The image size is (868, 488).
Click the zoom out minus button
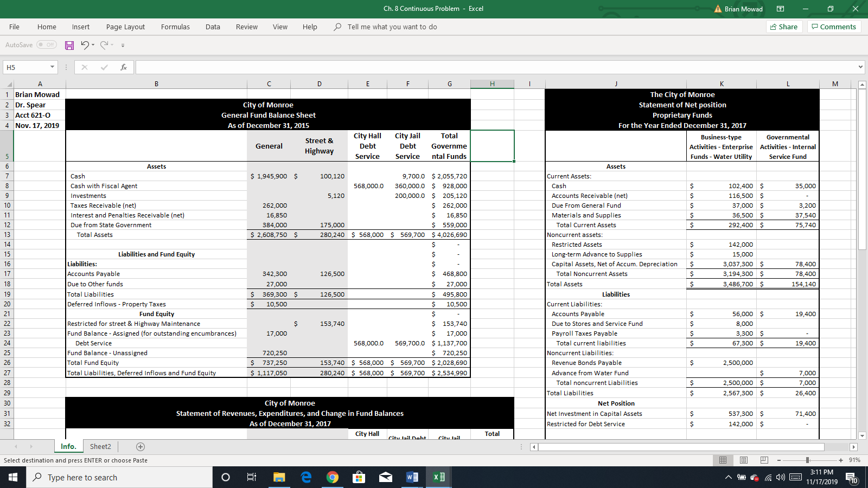tap(778, 460)
